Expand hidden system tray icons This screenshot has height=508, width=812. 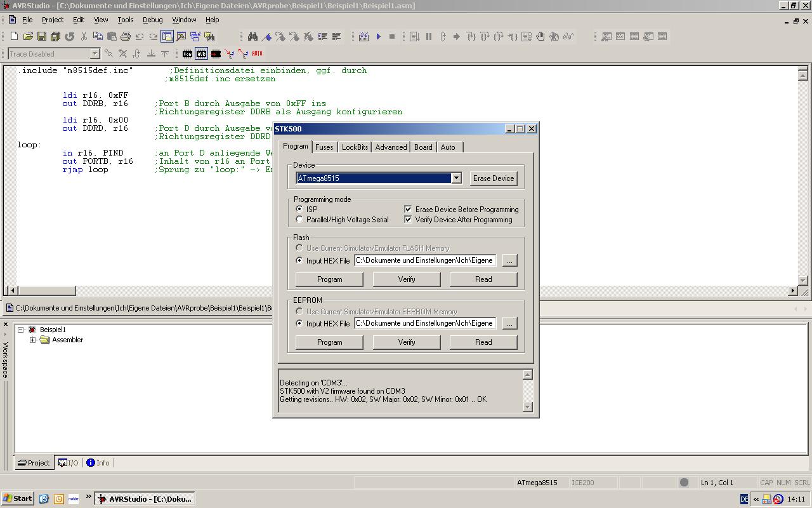pos(756,499)
